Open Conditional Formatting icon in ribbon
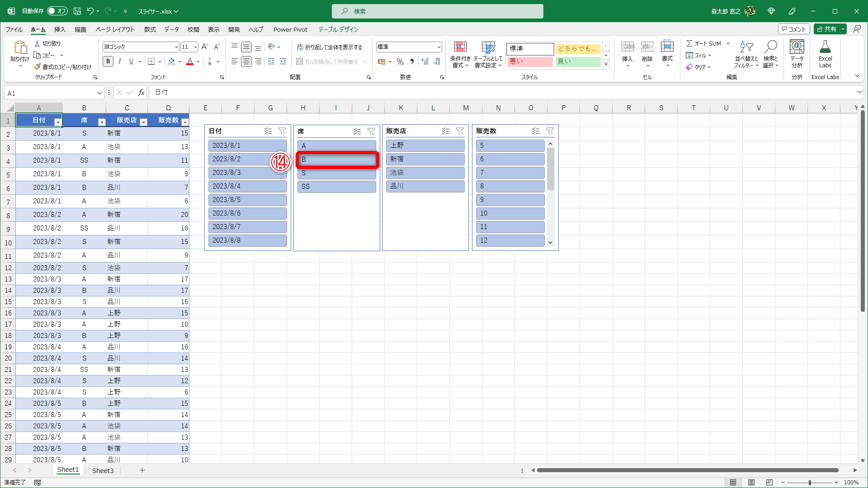 coord(460,47)
